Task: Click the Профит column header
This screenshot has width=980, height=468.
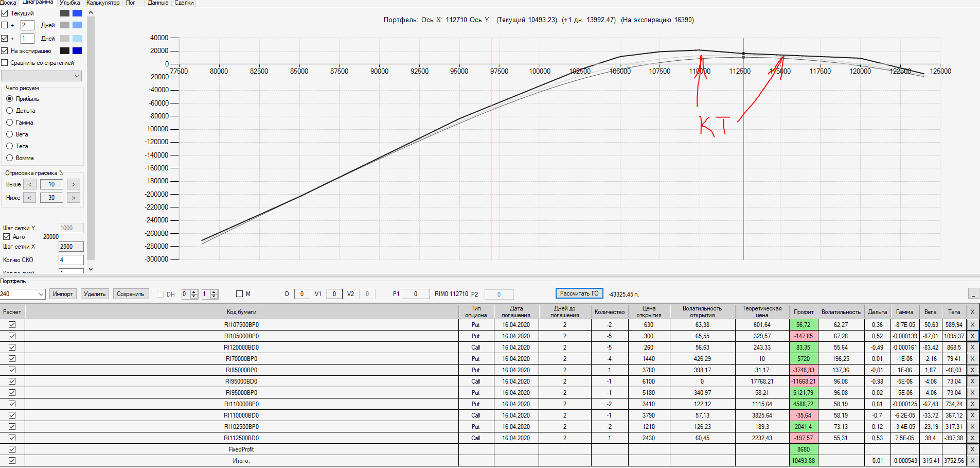Action: click(804, 312)
